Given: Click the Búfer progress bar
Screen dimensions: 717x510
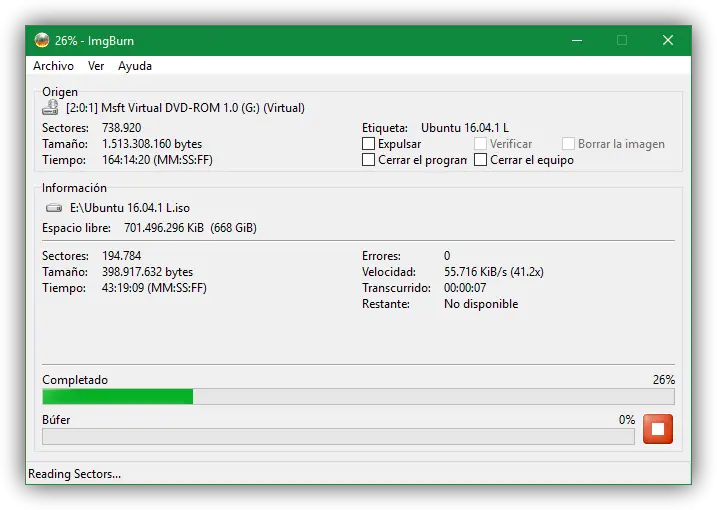Looking at the screenshot, I should point(338,436).
